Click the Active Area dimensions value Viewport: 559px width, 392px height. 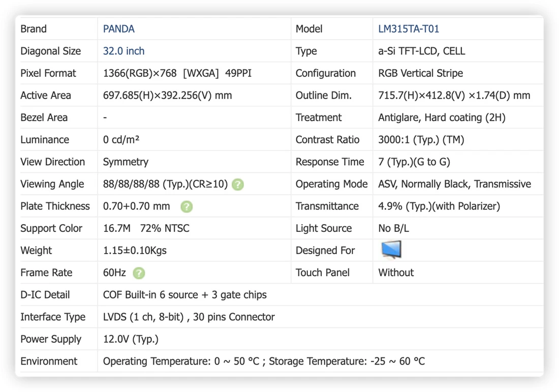click(167, 95)
